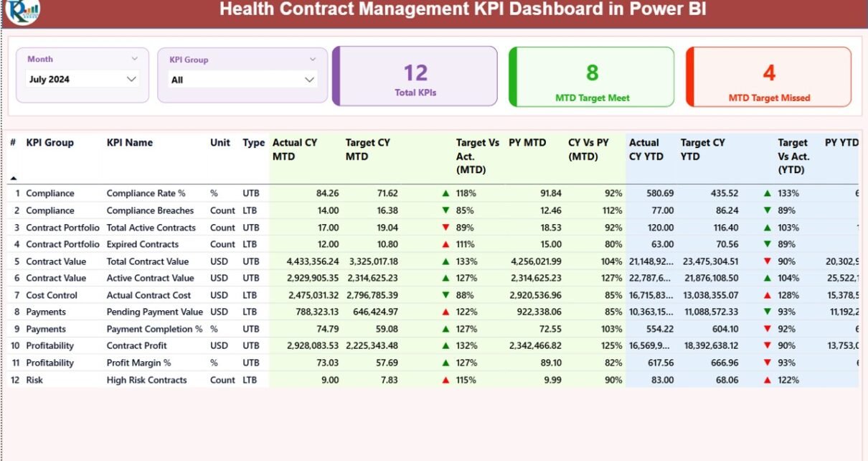Select the MTD Target Missed card

tap(769, 77)
